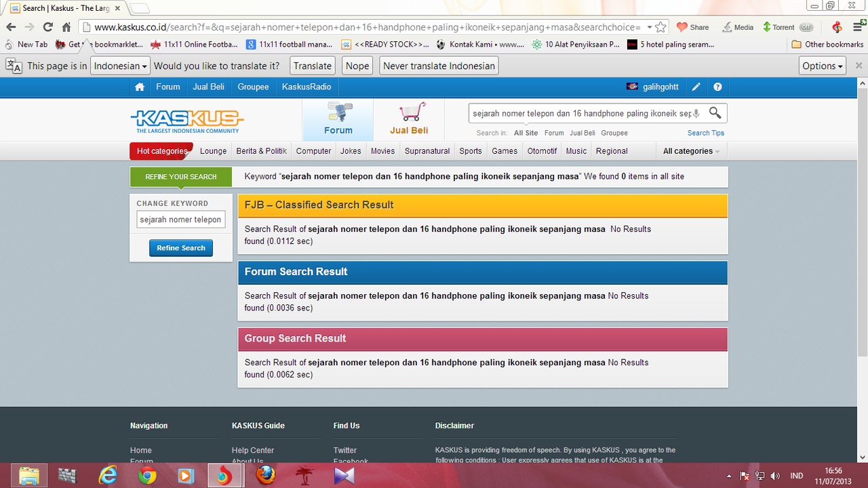Screen dimensions: 868x488
Task: Search in All Site option
Action: pyautogui.click(x=526, y=133)
